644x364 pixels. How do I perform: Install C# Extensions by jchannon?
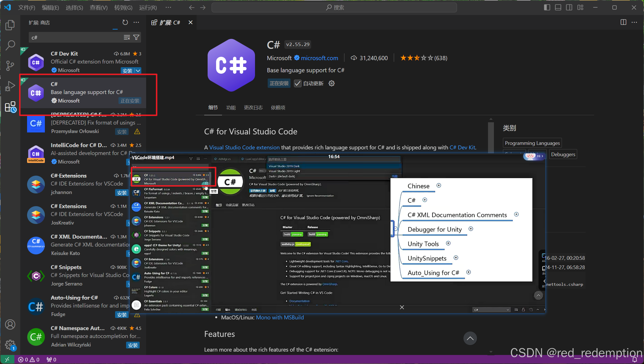[x=122, y=193]
